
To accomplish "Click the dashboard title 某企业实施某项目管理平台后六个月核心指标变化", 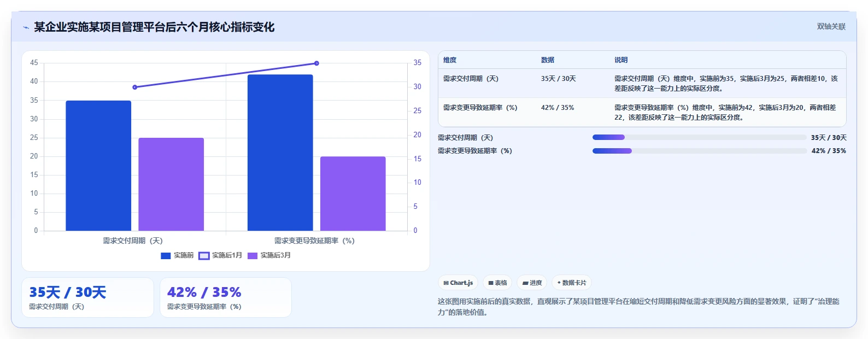I will click(x=154, y=27).
